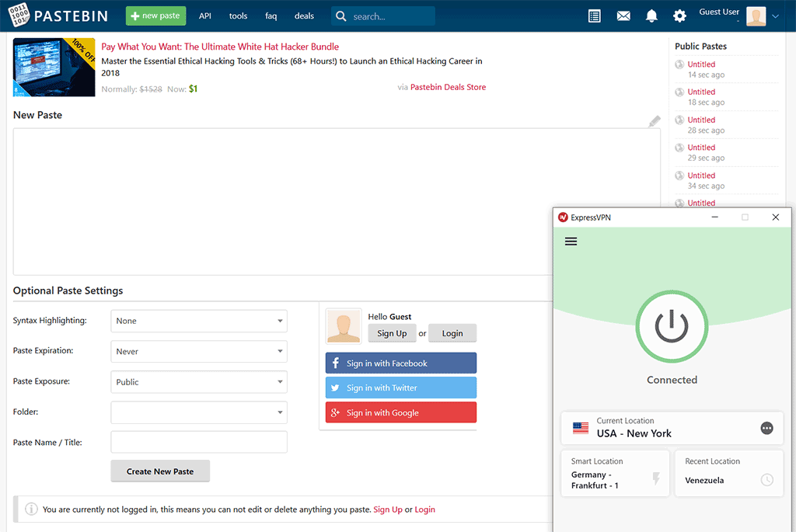The height and width of the screenshot is (532, 796).
Task: Click Sign in with Google
Action: click(401, 412)
